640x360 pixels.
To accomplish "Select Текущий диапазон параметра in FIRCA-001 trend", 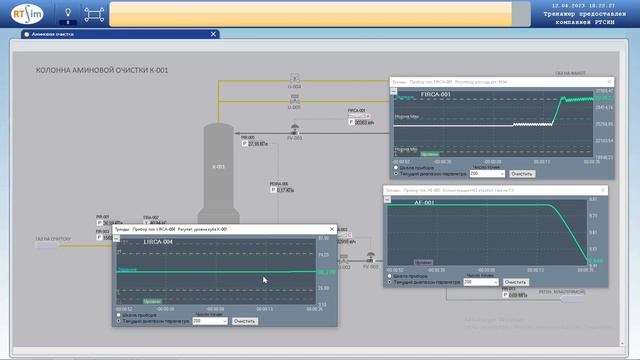I will [x=396, y=173].
